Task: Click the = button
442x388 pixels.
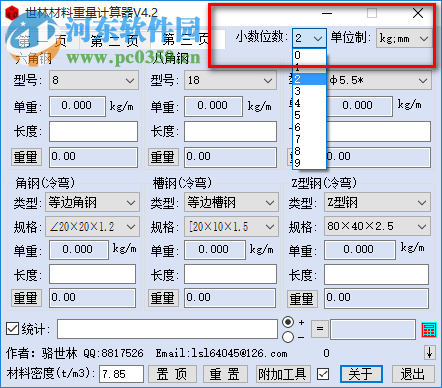Action: (320, 329)
